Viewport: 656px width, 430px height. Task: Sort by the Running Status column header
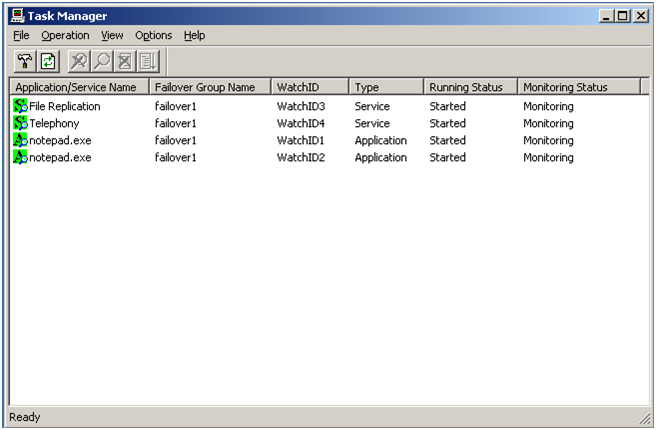point(465,87)
